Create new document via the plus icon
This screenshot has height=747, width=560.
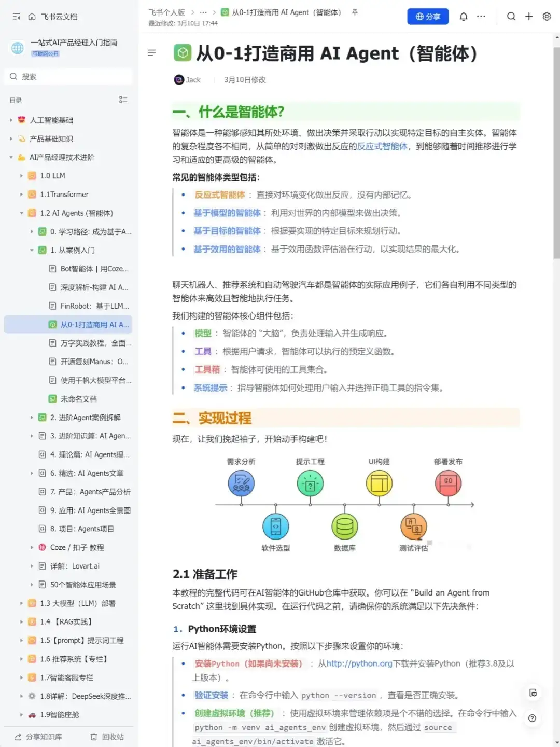[x=529, y=16]
